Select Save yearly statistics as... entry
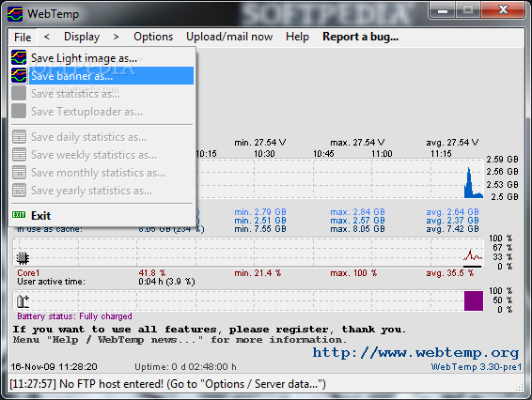Screen dimensions: 532x400 coord(102,191)
